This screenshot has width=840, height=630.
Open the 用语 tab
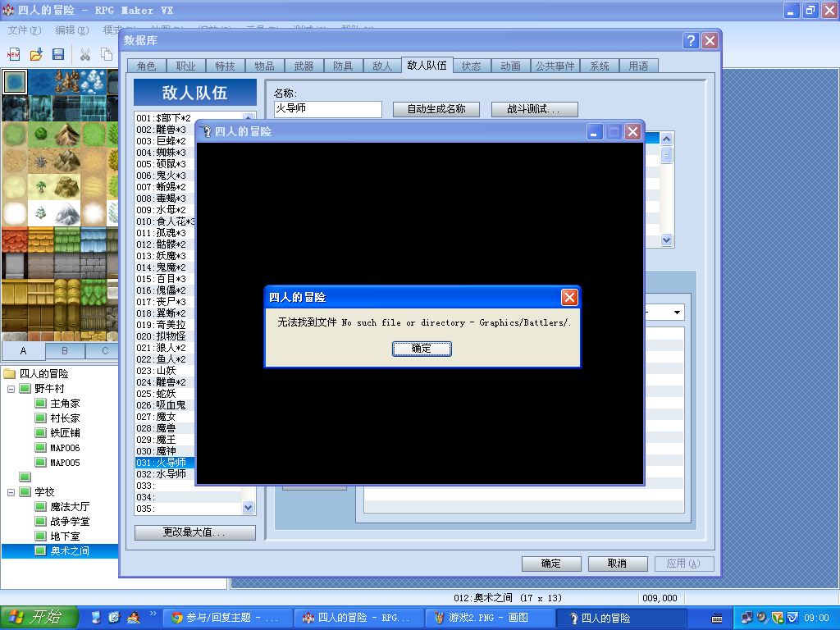638,66
